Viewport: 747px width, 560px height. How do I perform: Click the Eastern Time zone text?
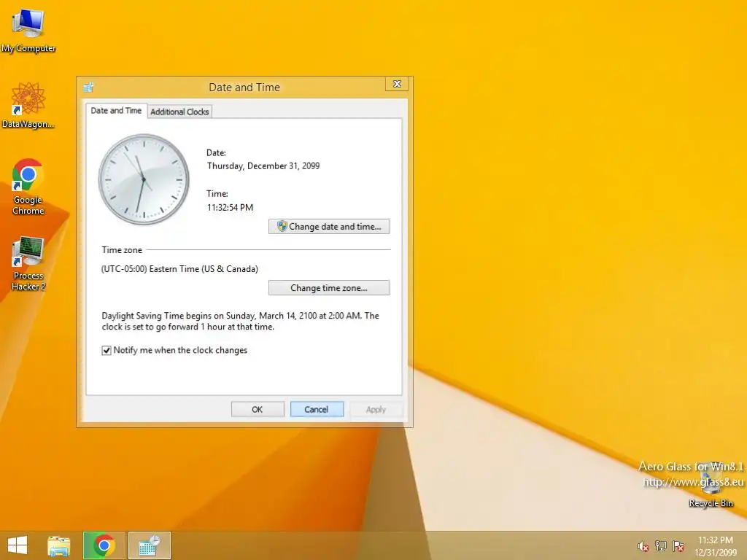click(179, 269)
